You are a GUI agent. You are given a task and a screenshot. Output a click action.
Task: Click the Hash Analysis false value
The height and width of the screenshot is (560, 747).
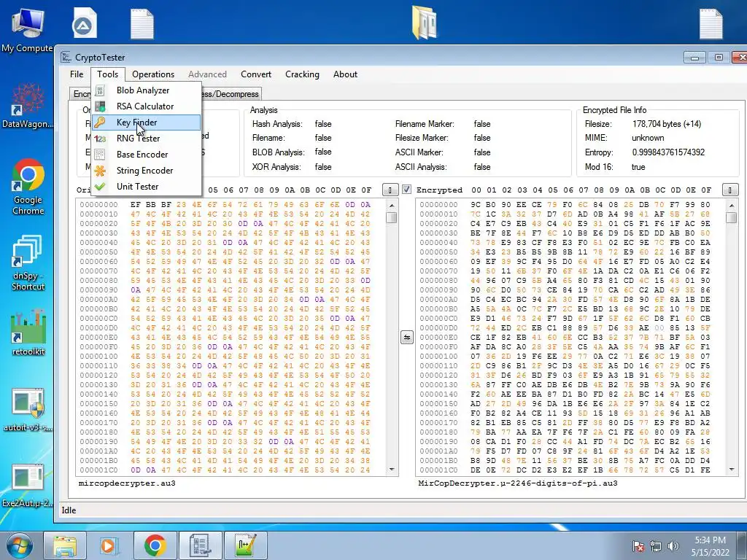pyautogui.click(x=323, y=124)
